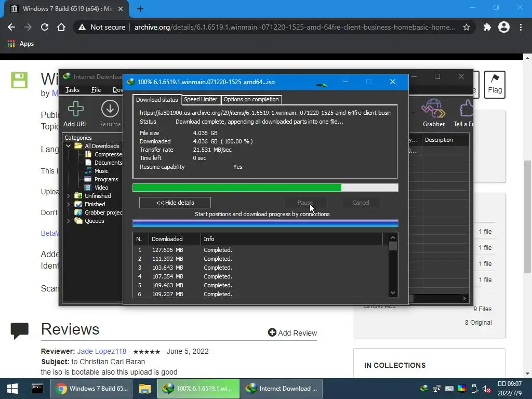The height and width of the screenshot is (399, 532).
Task: Open the Documents category in IDM tree
Action: point(108,163)
